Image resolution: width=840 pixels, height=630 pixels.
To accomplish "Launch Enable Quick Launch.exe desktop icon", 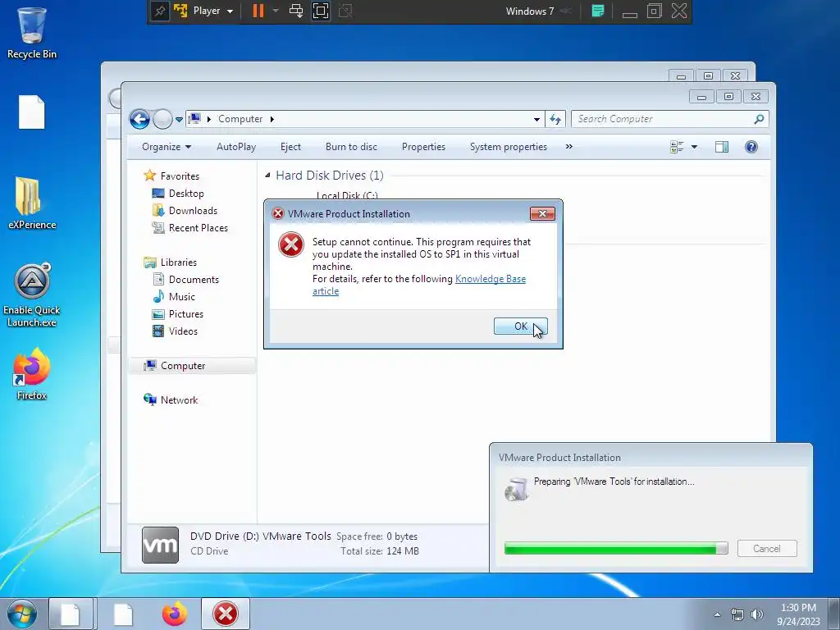I will pos(32,294).
